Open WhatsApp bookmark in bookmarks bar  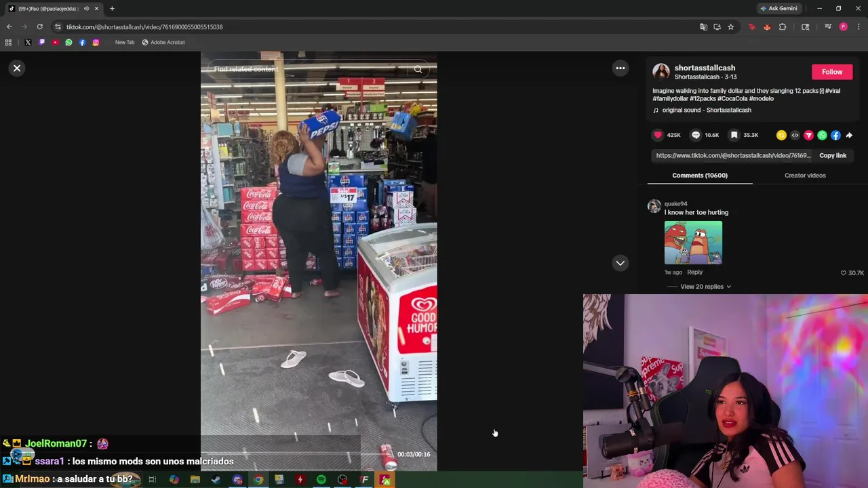[68, 42]
